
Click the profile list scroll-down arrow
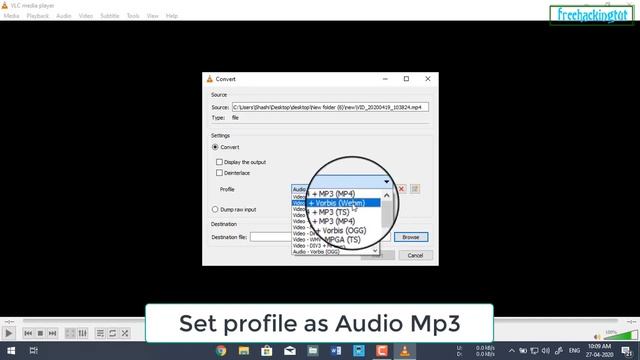[x=375, y=251]
